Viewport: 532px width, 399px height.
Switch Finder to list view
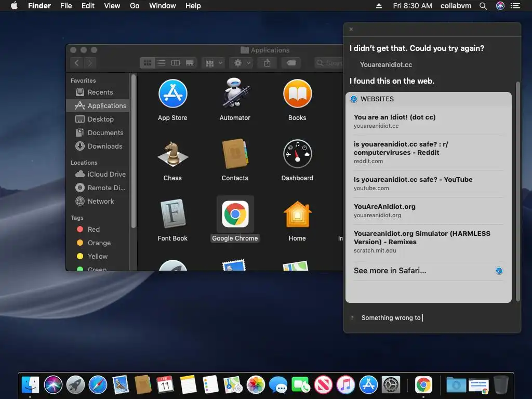(162, 63)
